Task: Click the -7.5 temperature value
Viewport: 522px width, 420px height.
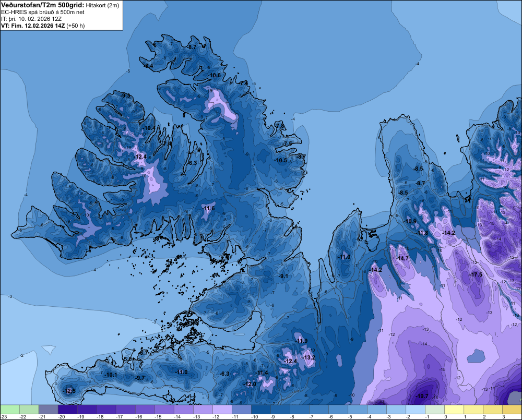Action: (x=287, y=143)
